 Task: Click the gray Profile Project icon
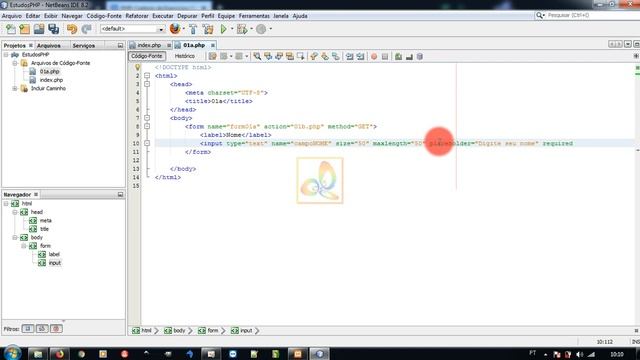click(261, 29)
